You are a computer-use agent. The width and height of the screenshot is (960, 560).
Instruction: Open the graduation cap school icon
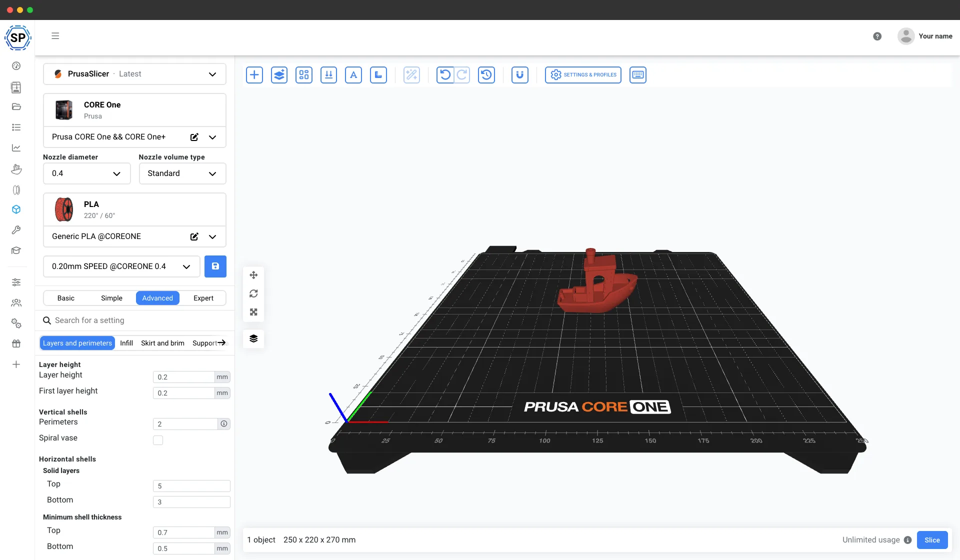pyautogui.click(x=16, y=250)
